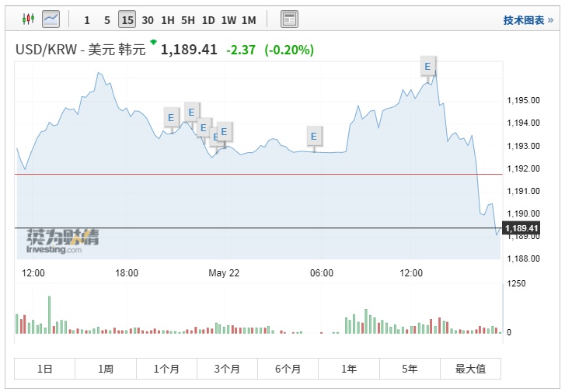
Task: Switch interval to 30 minutes
Action: [x=148, y=20]
